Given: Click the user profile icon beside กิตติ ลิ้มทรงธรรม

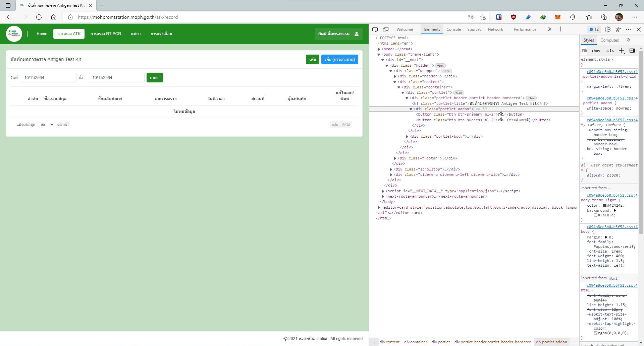Looking at the screenshot, I should 357,34.
